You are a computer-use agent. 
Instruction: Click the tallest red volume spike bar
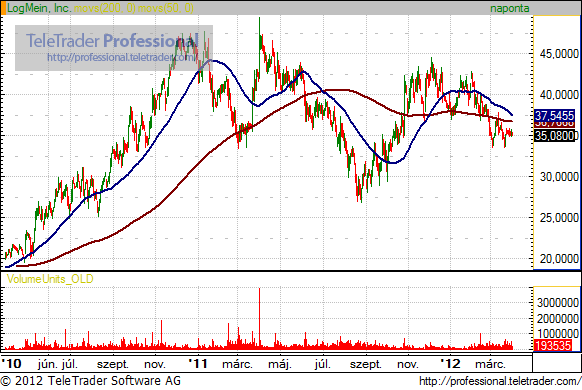tap(259, 318)
